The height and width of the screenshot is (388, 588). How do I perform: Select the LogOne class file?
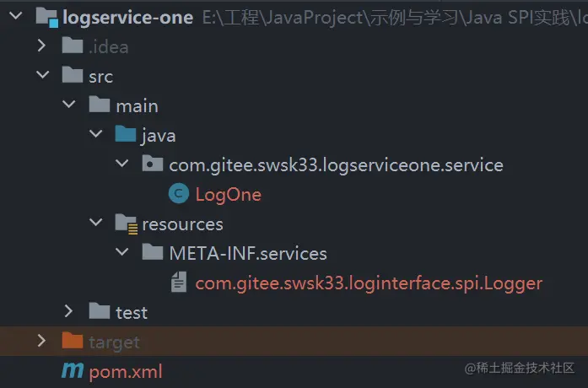click(x=228, y=195)
